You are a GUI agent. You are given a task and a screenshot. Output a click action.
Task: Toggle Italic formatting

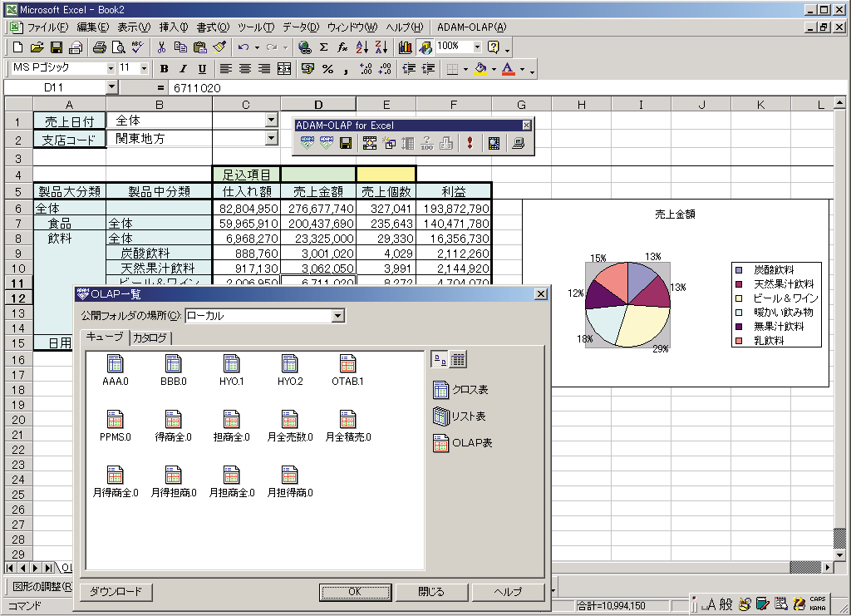point(183,69)
